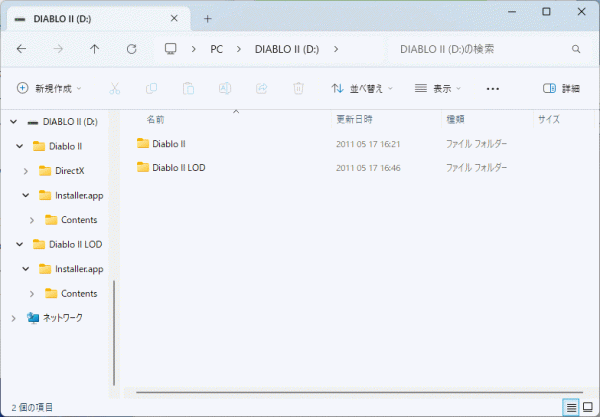Click the Delete trash can icon
This screenshot has height=417, width=600.
[298, 88]
